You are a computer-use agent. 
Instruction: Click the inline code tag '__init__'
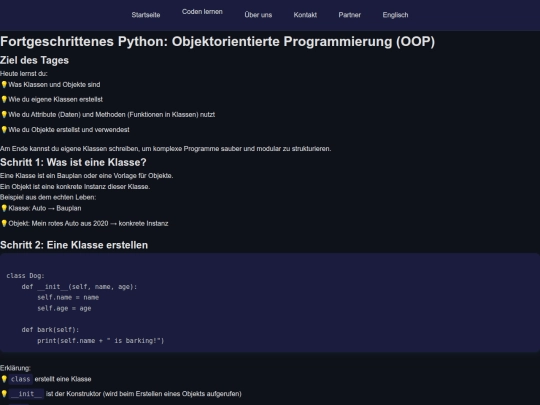27,394
